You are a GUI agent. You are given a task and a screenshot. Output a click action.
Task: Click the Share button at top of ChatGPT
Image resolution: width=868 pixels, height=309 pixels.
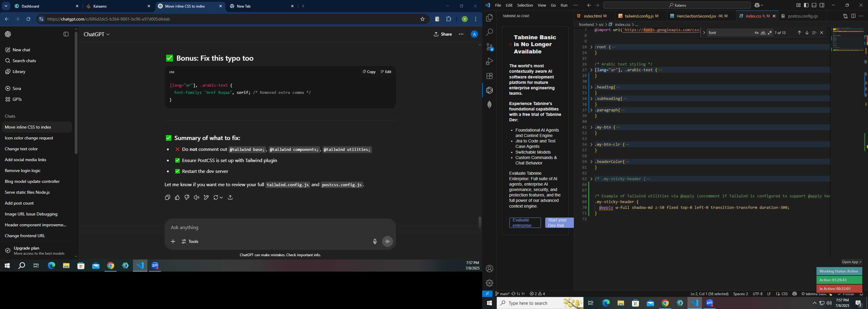(x=443, y=34)
